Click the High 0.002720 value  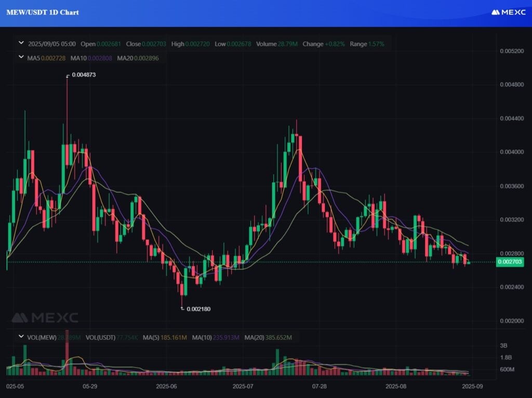[x=190, y=44]
